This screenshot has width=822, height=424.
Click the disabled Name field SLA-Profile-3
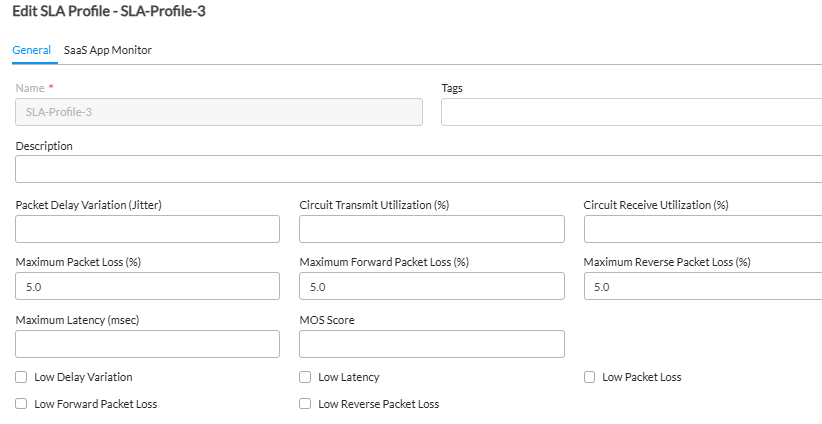tap(218, 112)
